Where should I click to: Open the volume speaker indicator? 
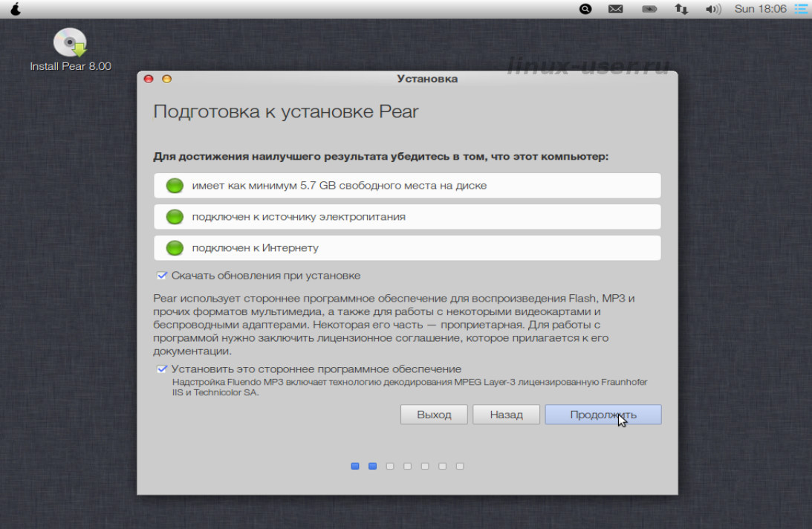click(713, 9)
